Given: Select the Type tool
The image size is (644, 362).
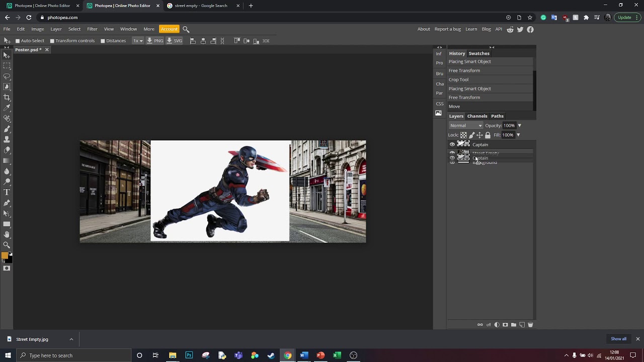Looking at the screenshot, I should click(7, 192).
